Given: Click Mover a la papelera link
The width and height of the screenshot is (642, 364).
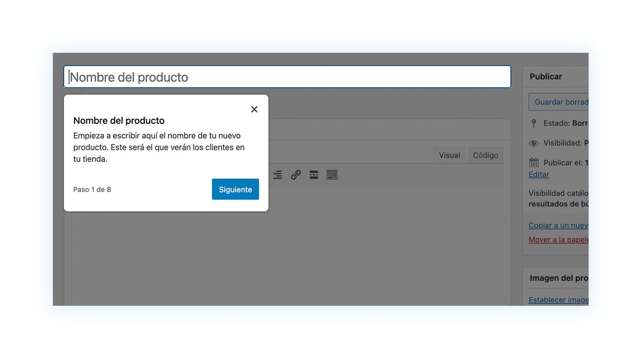Looking at the screenshot, I should click(x=559, y=240).
